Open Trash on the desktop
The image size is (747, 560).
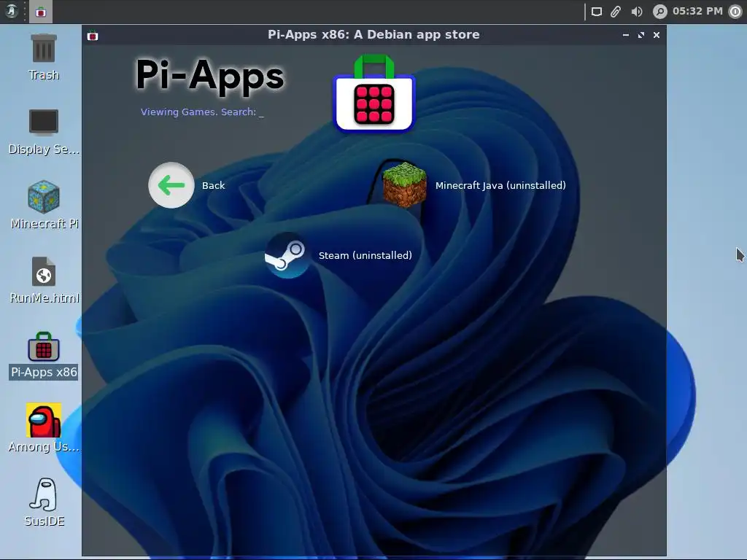44,58
